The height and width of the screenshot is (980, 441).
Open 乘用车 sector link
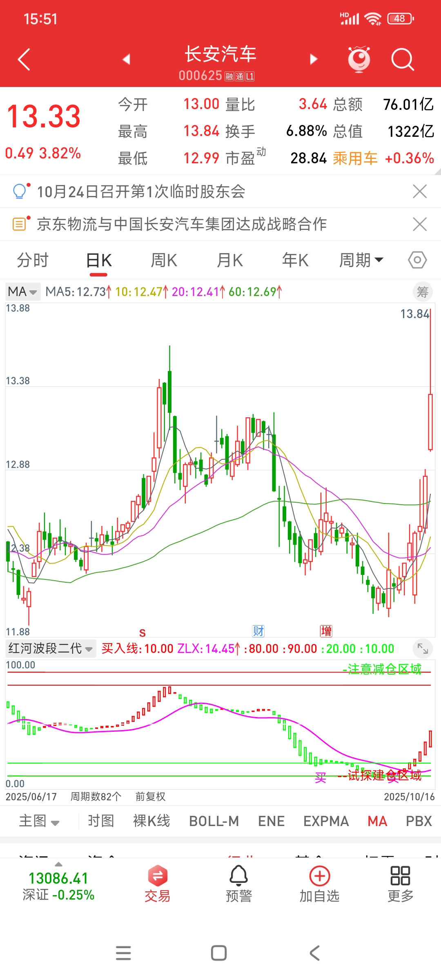[355, 158]
